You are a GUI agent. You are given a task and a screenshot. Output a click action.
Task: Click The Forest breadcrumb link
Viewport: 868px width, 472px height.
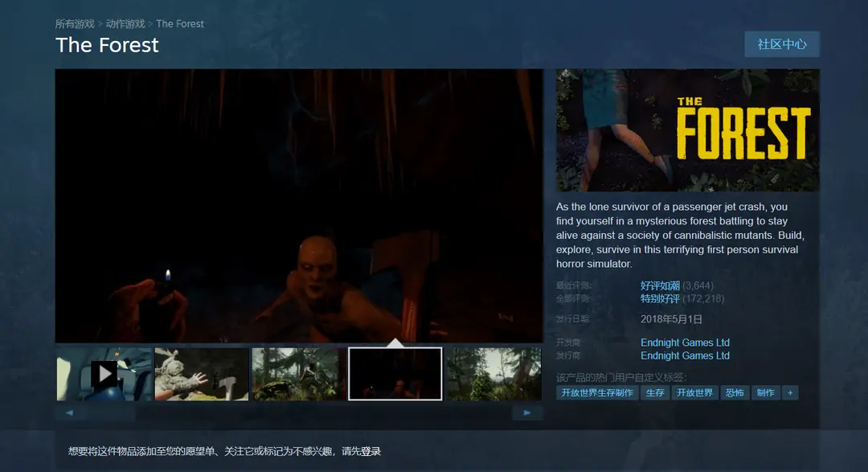(180, 24)
